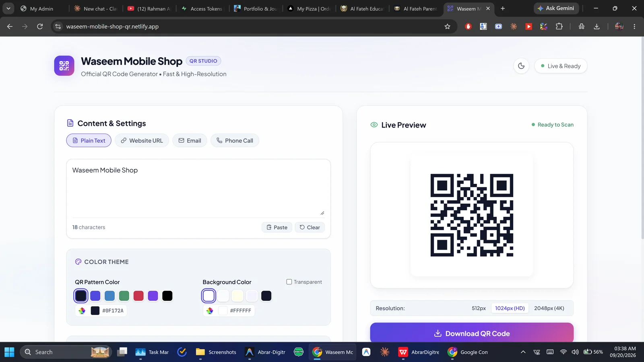Viewport: 644px width, 362px height.
Task: Open the Chrome extensions puzzle icon
Action: pos(559,27)
